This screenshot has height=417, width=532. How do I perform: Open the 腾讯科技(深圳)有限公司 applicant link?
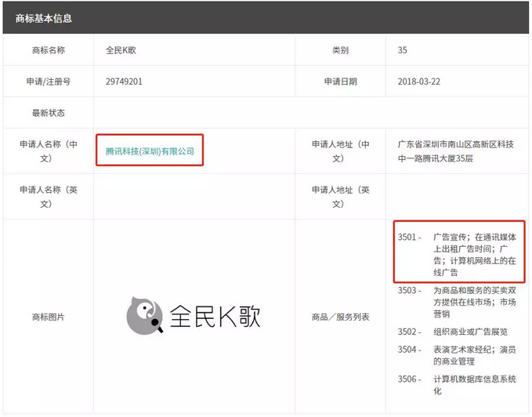150,151
